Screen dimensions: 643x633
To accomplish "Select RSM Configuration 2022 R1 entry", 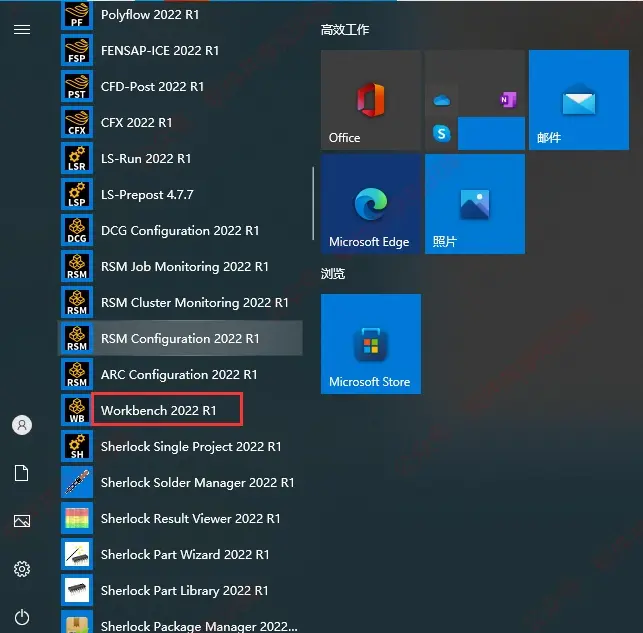I will [x=180, y=339].
